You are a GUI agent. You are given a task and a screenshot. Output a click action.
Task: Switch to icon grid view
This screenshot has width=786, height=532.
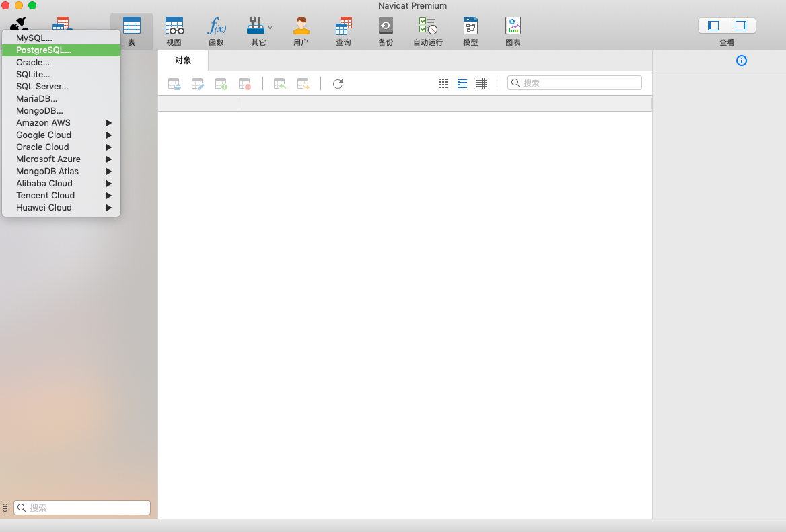443,83
